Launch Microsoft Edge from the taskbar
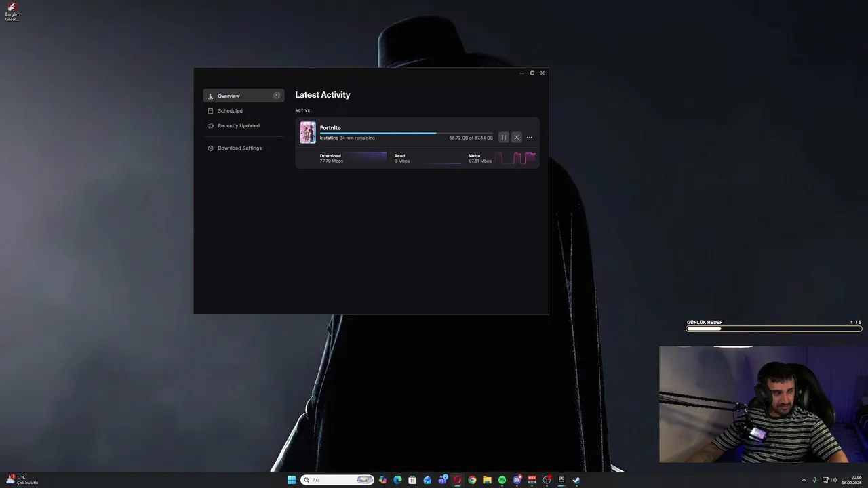 click(x=398, y=480)
